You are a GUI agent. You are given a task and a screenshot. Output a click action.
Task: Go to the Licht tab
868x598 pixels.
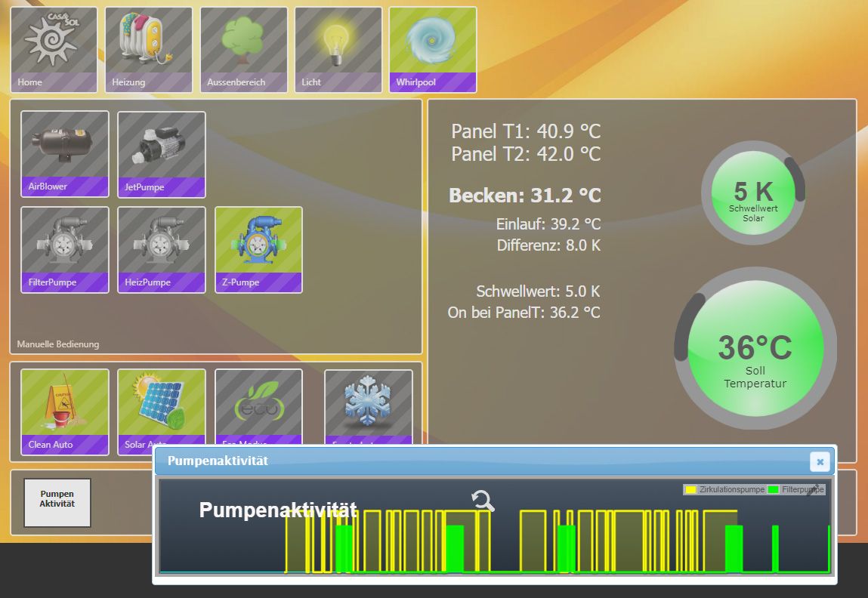[x=338, y=50]
